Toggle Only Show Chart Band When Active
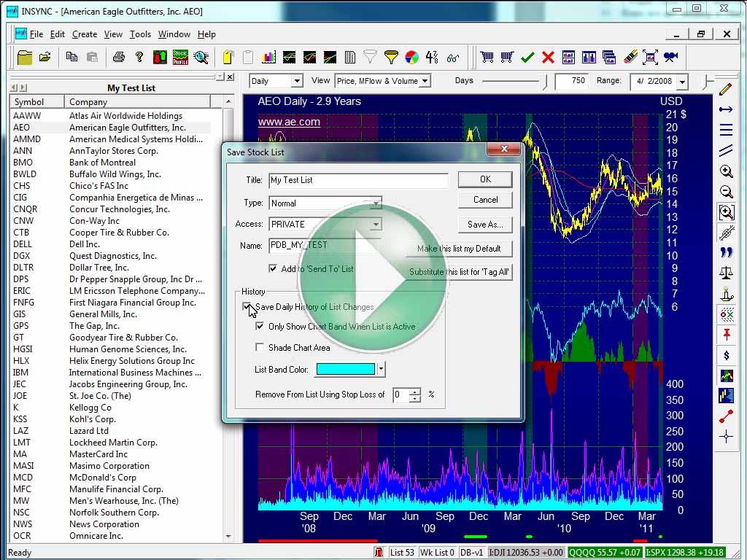Screen dimensions: 747x560 point(260,326)
